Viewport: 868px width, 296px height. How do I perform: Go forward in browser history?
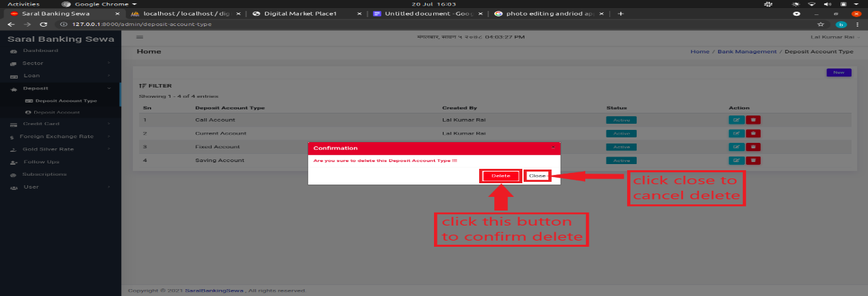(26, 25)
